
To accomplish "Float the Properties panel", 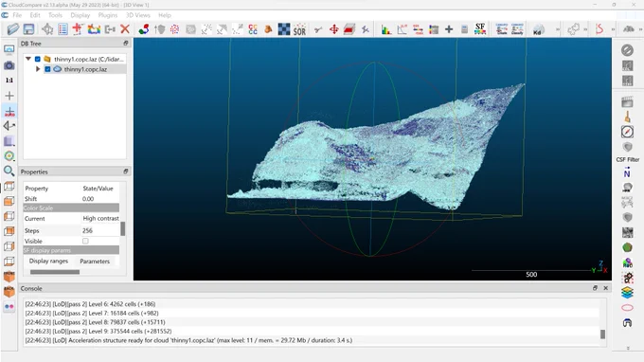I will pos(126,172).
